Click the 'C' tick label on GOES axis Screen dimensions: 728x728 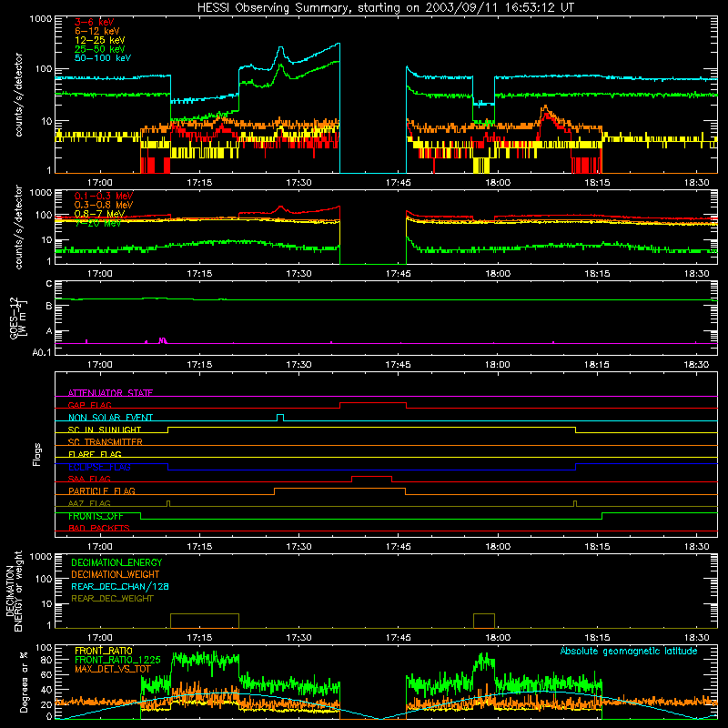pyautogui.click(x=49, y=284)
